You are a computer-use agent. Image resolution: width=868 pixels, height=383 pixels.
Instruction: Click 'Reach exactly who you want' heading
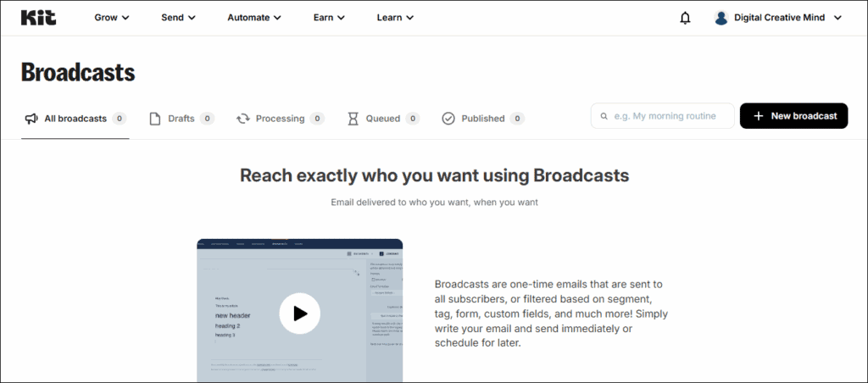pyautogui.click(x=435, y=175)
